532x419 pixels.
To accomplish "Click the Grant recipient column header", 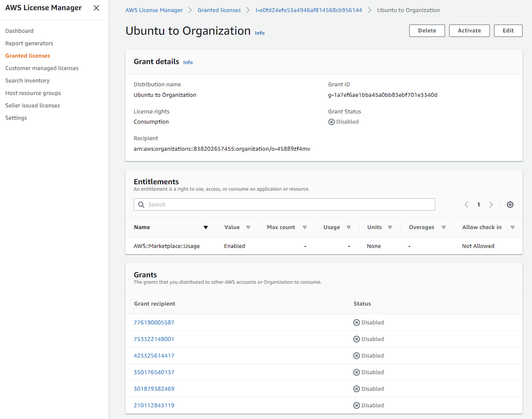I will coord(155,304).
